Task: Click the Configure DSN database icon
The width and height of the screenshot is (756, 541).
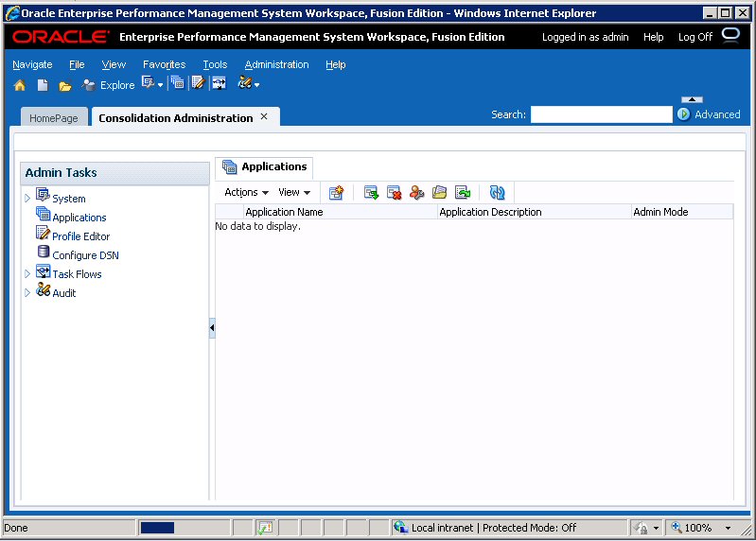Action: 44,252
